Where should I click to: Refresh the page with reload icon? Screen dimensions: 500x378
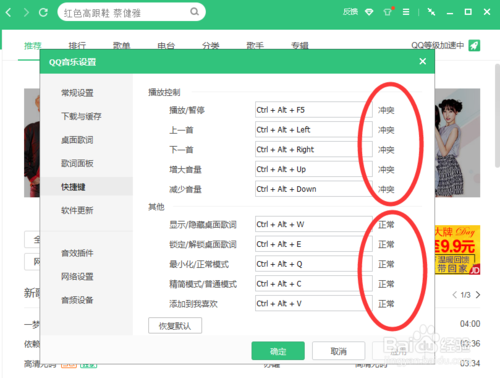click(x=43, y=13)
